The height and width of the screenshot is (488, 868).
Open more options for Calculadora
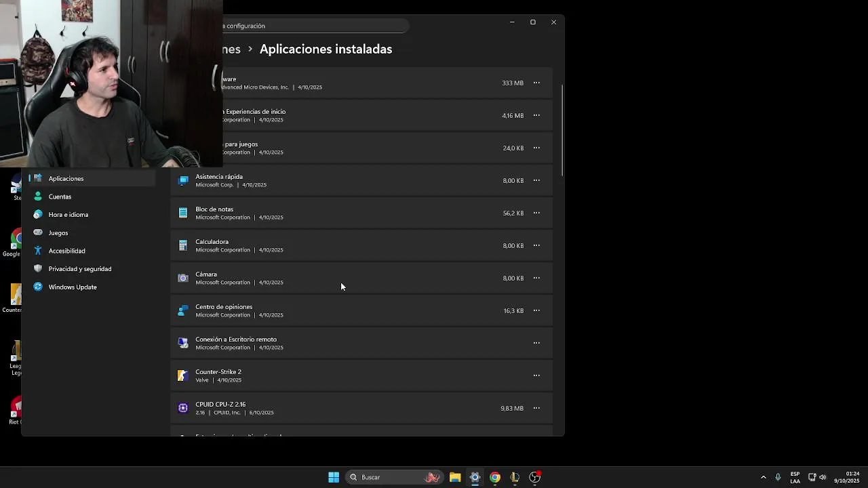pyautogui.click(x=536, y=245)
